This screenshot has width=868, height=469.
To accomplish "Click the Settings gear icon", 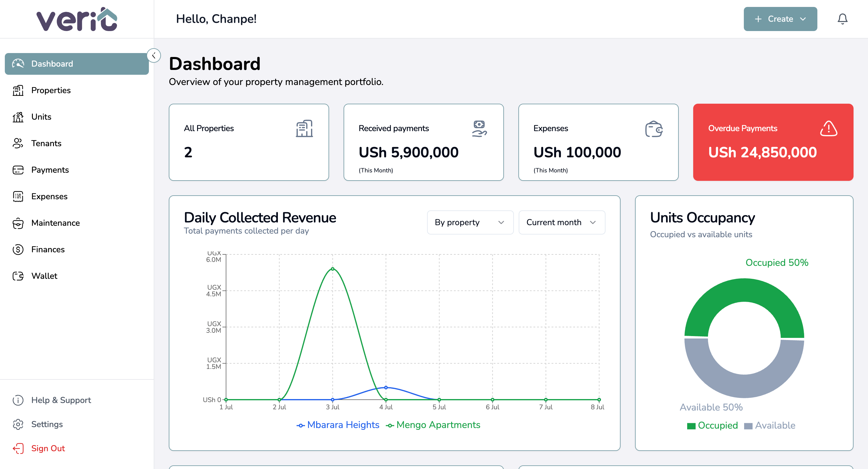I will point(18,424).
